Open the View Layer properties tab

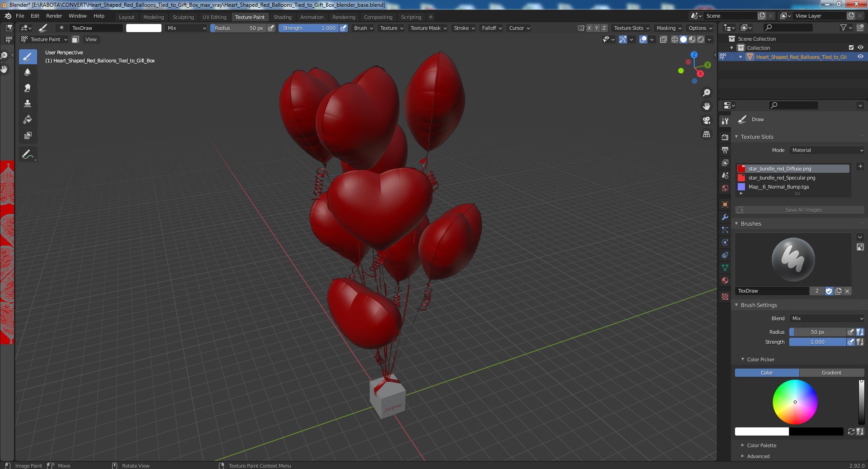pos(725,162)
